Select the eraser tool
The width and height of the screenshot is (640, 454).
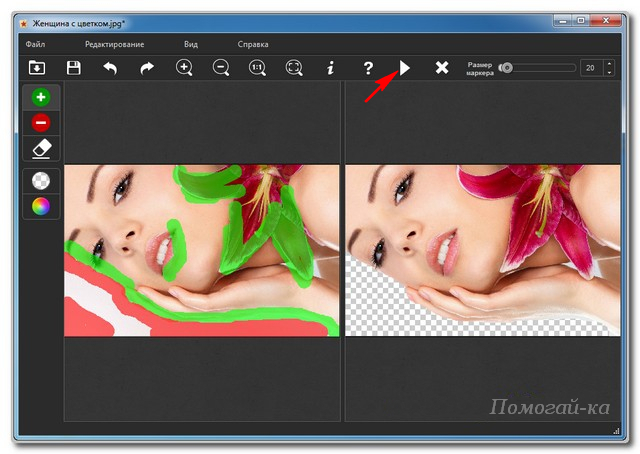pyautogui.click(x=41, y=148)
